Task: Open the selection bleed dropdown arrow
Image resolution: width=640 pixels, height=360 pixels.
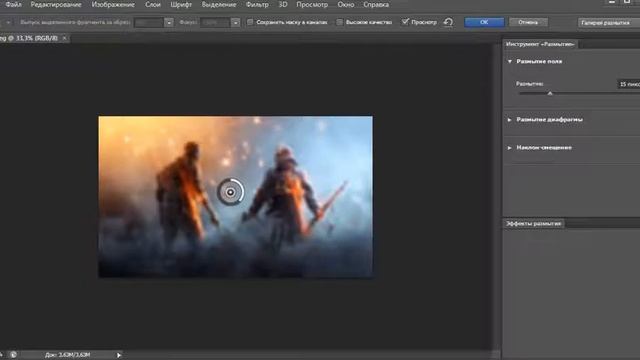Action: point(169,22)
